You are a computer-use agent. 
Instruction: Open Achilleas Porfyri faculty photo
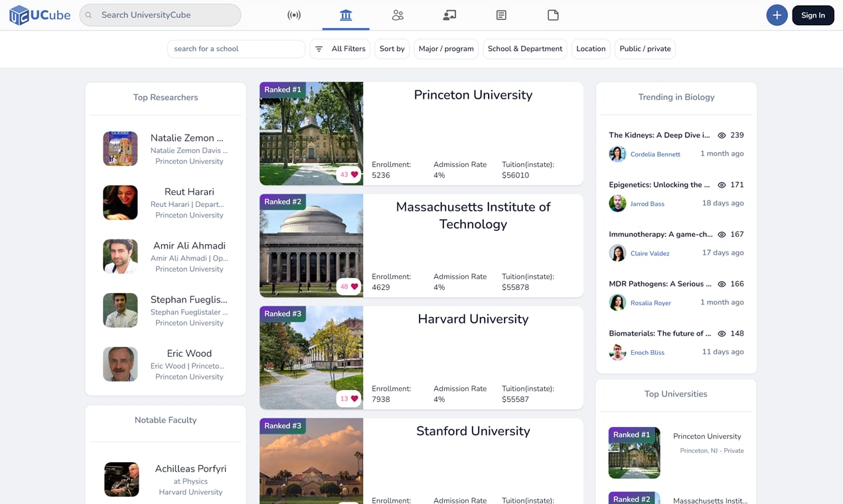pyautogui.click(x=121, y=479)
